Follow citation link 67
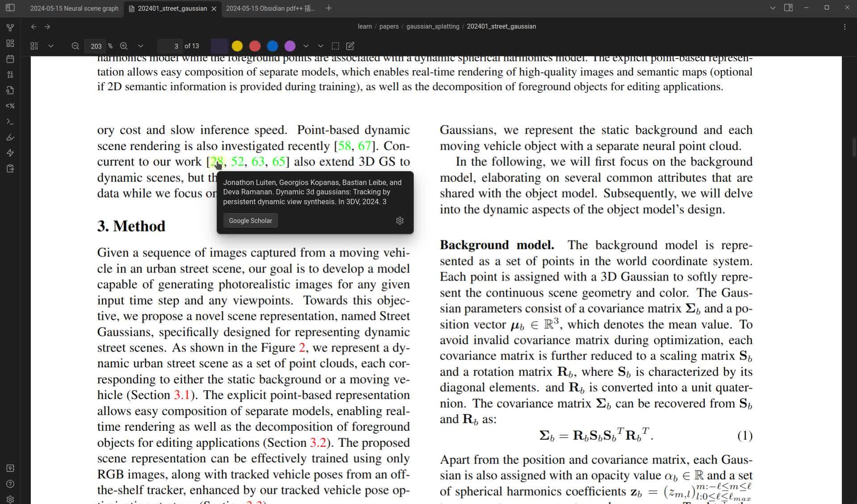Image resolution: width=857 pixels, height=504 pixels. pyautogui.click(x=365, y=146)
